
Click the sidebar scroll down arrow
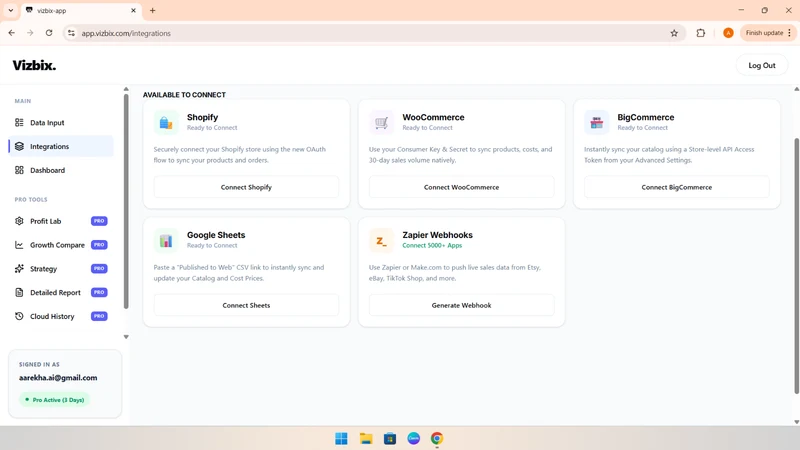click(126, 337)
